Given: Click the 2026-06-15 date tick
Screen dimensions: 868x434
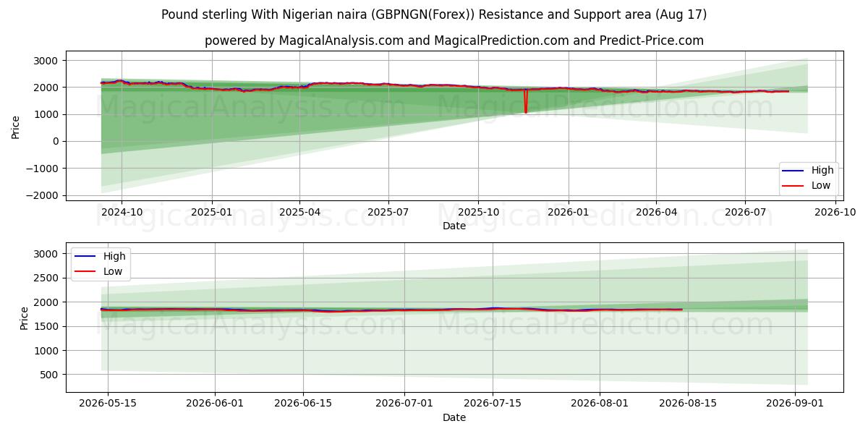Looking at the screenshot, I should pyautogui.click(x=302, y=404).
